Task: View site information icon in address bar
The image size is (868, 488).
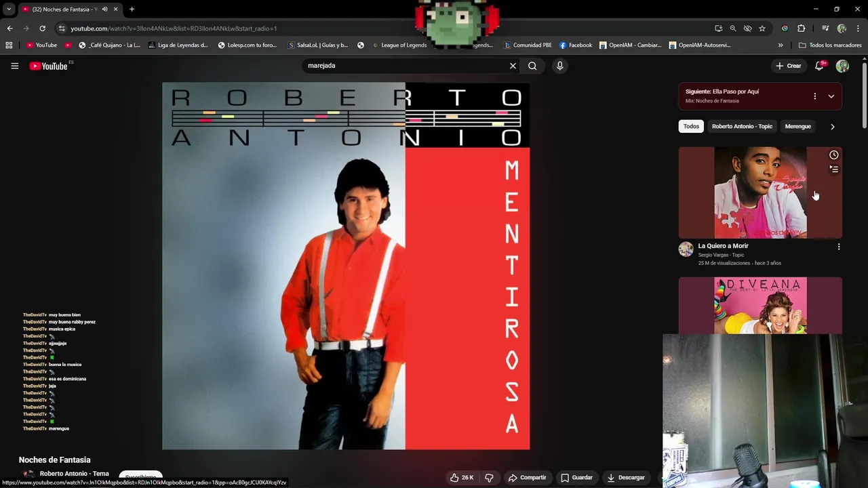Action: coord(62,28)
